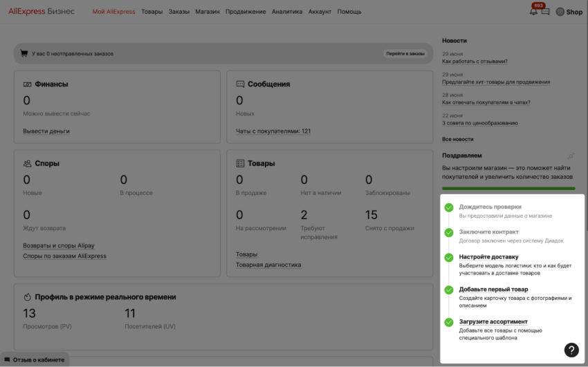Viewport: 588px width, 367px height.
Task: Click the Shop avatar icon
Action: coord(560,12)
